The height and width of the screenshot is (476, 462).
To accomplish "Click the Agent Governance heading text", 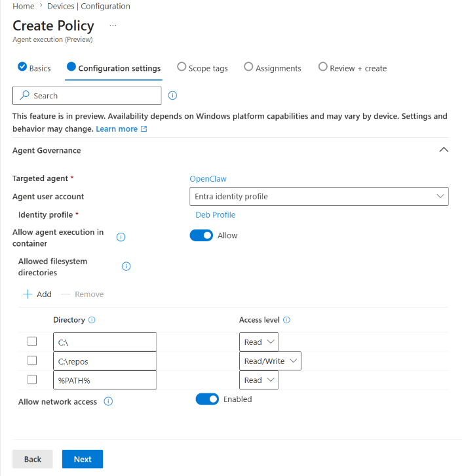I will (47, 151).
